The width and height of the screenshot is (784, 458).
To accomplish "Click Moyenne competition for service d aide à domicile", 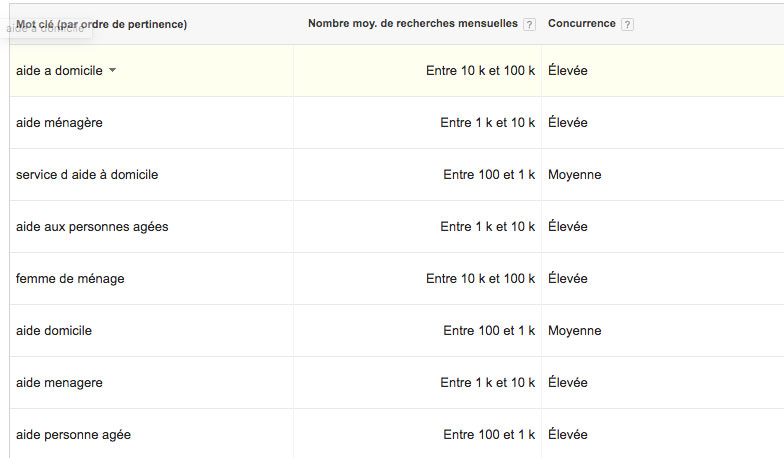I will [x=574, y=174].
